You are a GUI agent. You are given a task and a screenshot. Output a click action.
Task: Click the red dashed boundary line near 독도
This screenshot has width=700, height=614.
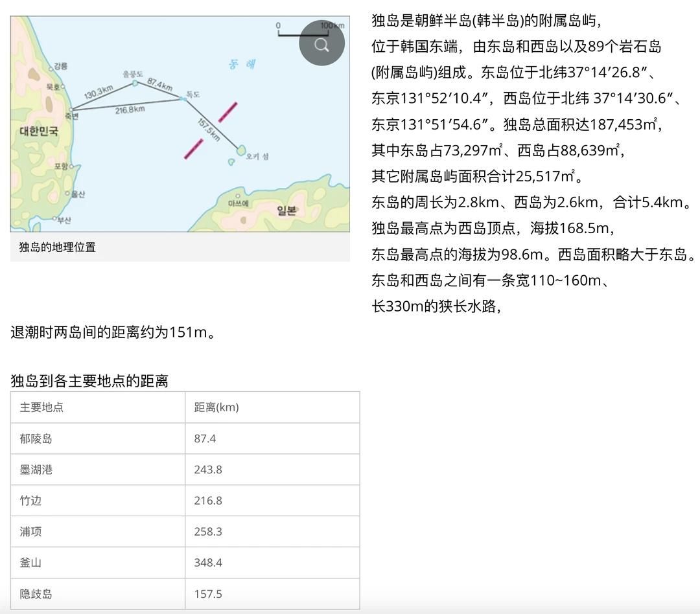(227, 111)
